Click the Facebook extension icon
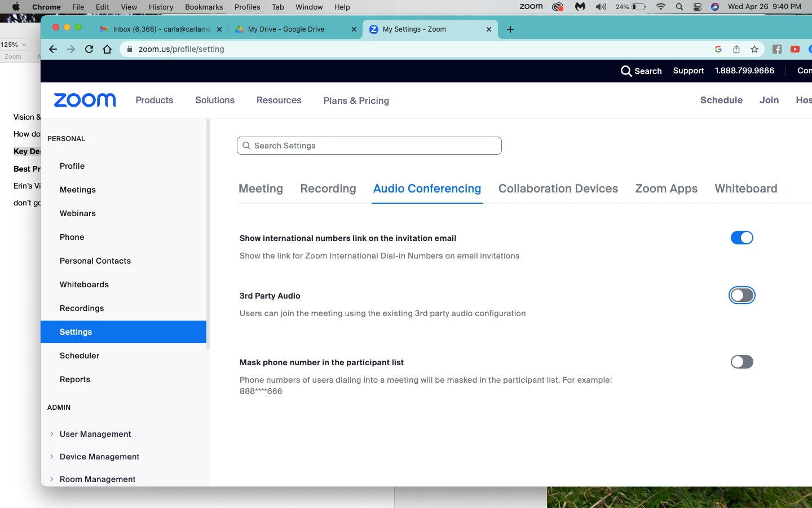The image size is (812, 508). [777, 49]
